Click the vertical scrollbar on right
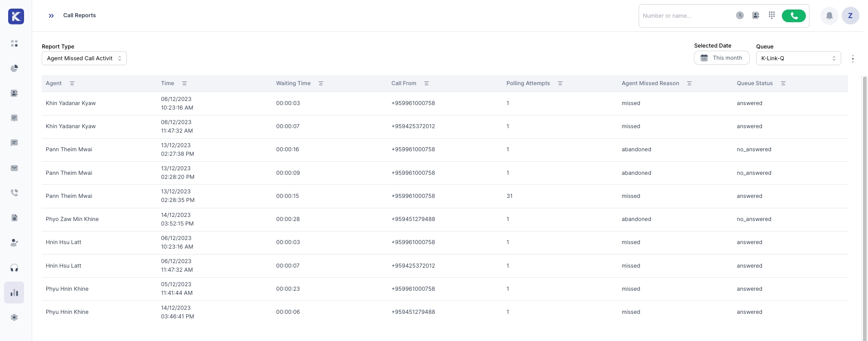Image resolution: width=868 pixels, height=341 pixels. click(864, 204)
